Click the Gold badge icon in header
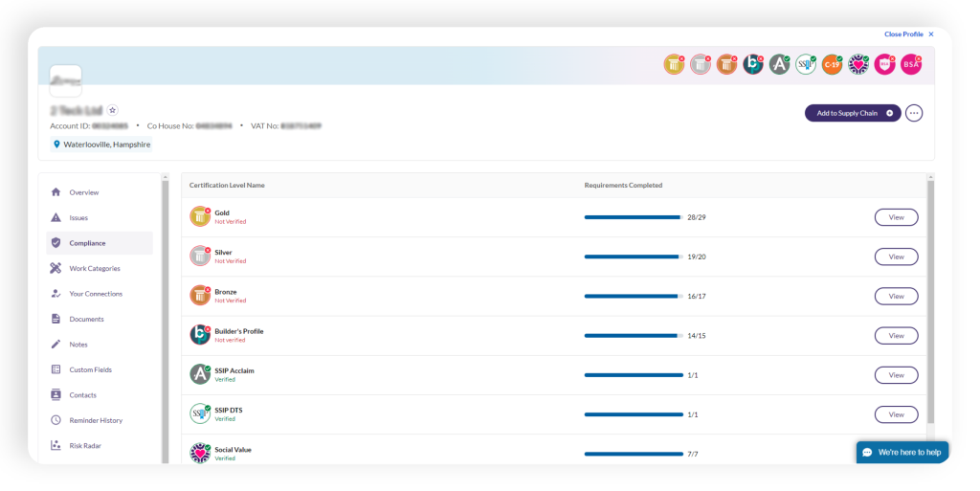The height and width of the screenshot is (491, 980). pyautogui.click(x=674, y=64)
